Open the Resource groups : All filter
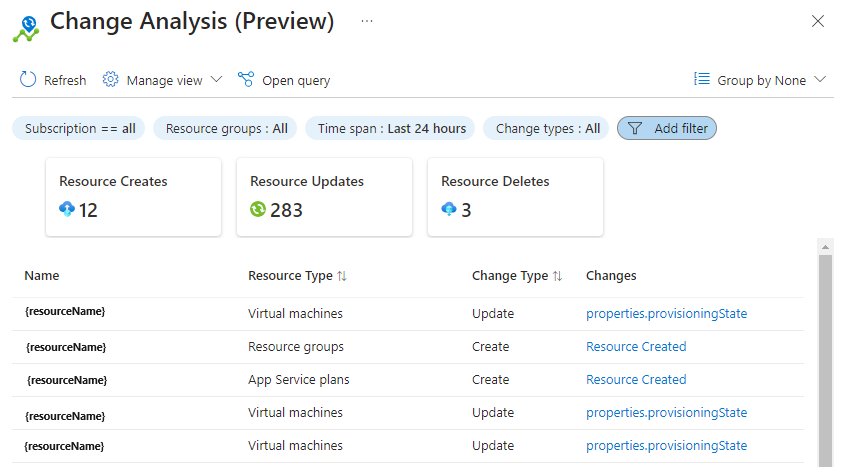Viewport: 844px width, 467px height. (225, 129)
